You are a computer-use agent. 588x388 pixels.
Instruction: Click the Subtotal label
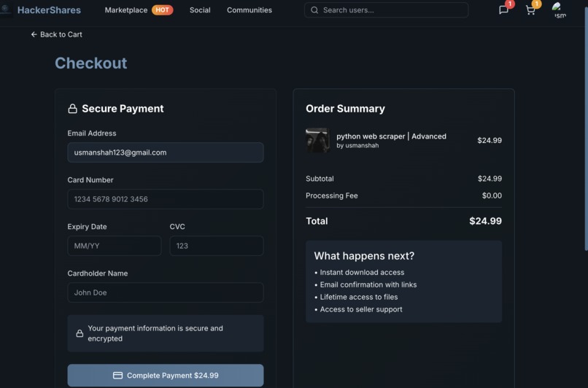(x=320, y=179)
